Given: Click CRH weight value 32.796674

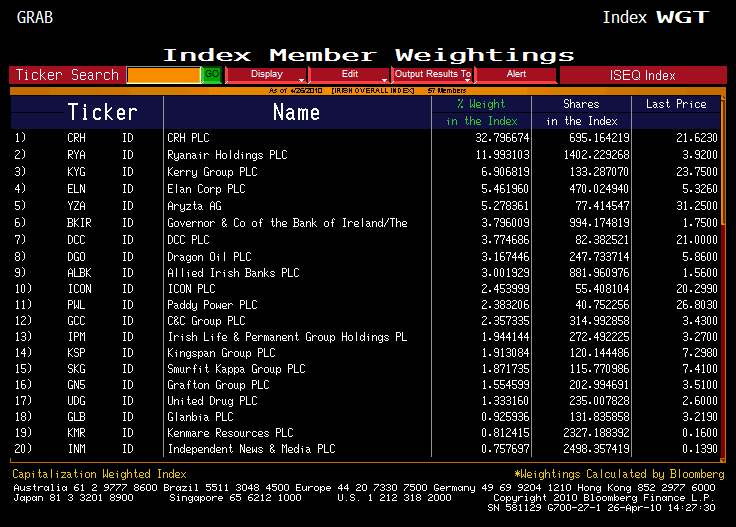Looking at the screenshot, I should click(x=502, y=138).
